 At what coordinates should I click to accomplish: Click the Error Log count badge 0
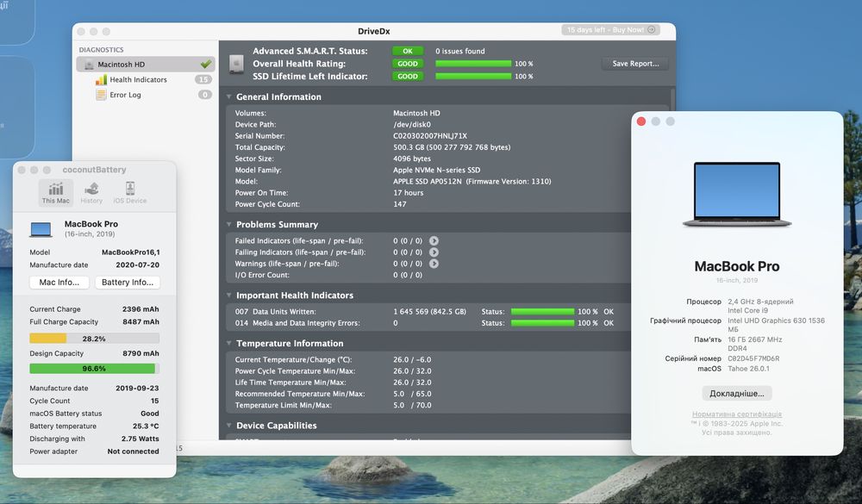[x=205, y=95]
